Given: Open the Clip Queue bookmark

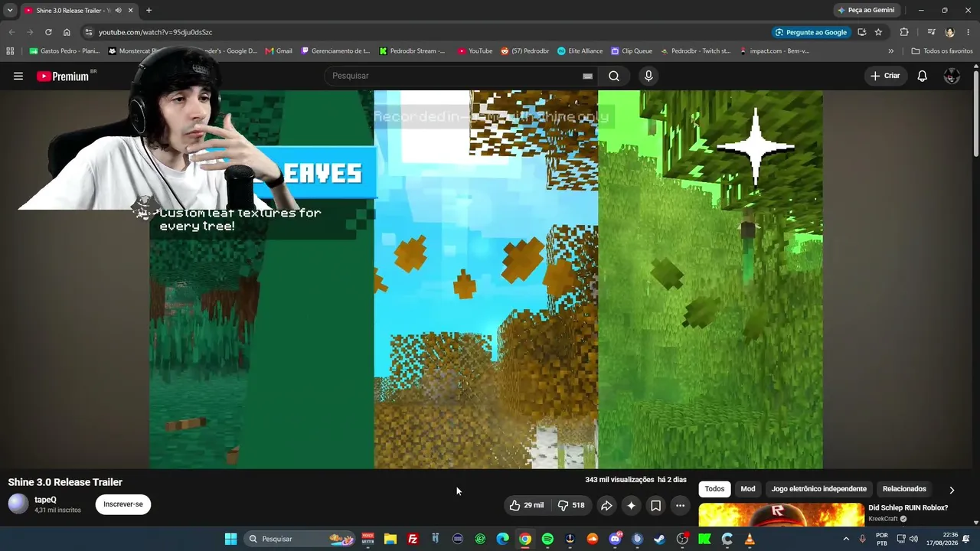Looking at the screenshot, I should click(x=632, y=51).
